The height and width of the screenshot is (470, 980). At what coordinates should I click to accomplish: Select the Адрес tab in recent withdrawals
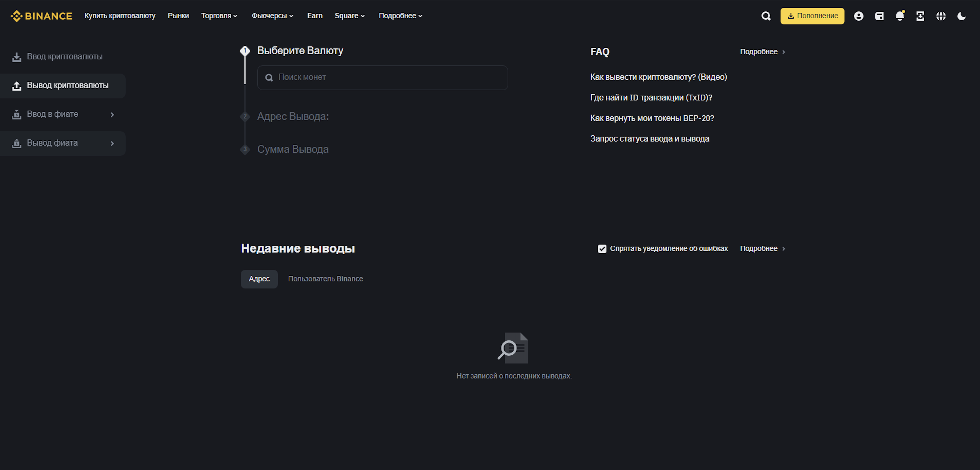[x=259, y=278]
